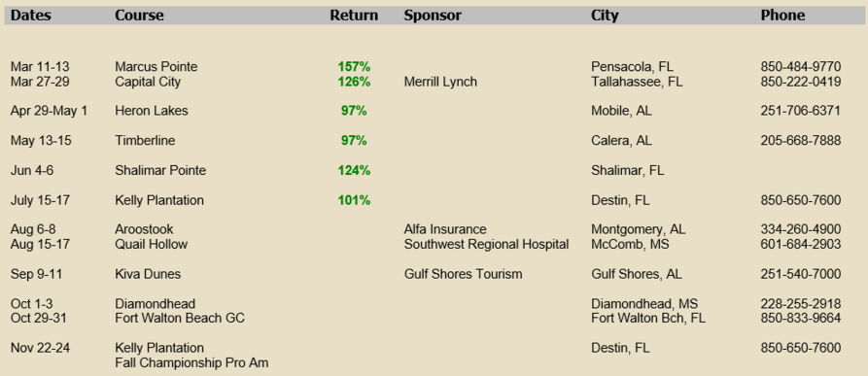Click the Merrill Lynch sponsor name
This screenshot has height=376, width=868.
(440, 82)
